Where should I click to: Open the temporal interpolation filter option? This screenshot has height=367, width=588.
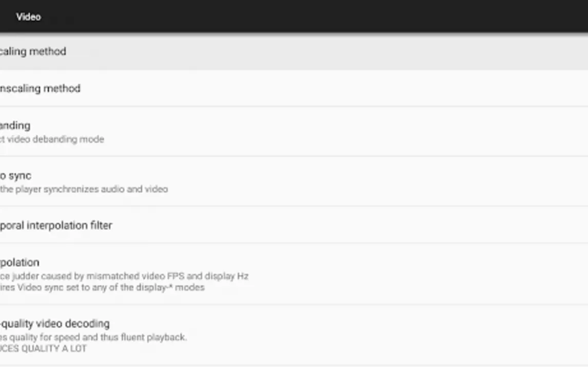(56, 226)
